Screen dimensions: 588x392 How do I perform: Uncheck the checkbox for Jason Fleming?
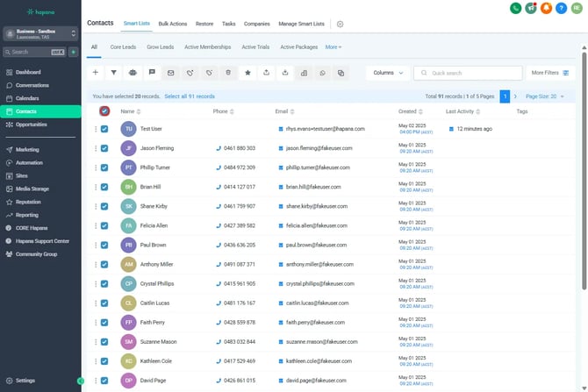[x=104, y=148]
